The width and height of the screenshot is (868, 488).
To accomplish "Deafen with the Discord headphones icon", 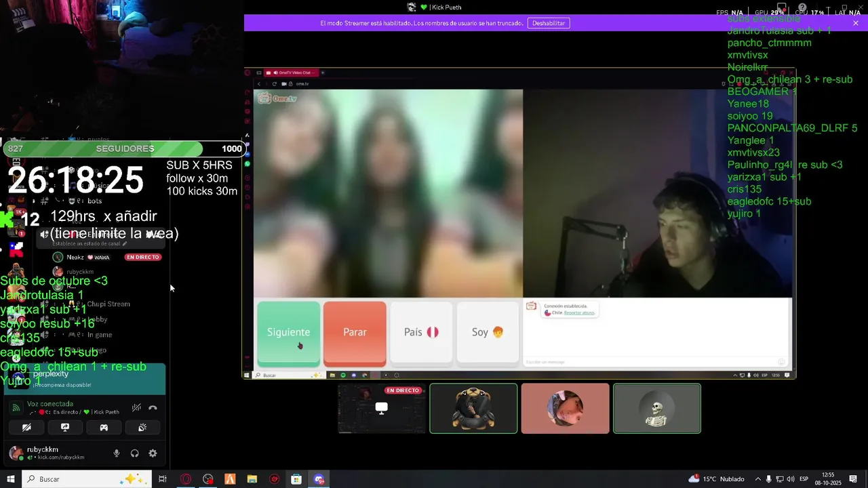I will (x=134, y=453).
